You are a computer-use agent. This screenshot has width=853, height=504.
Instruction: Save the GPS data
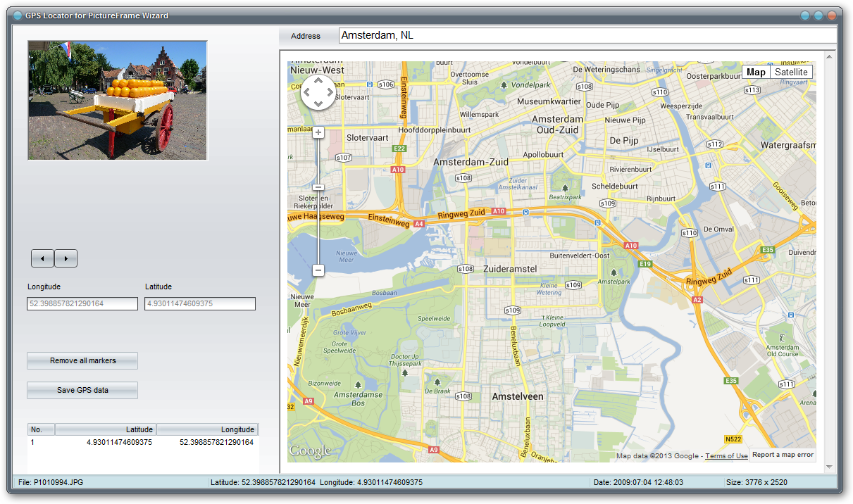pyautogui.click(x=82, y=390)
